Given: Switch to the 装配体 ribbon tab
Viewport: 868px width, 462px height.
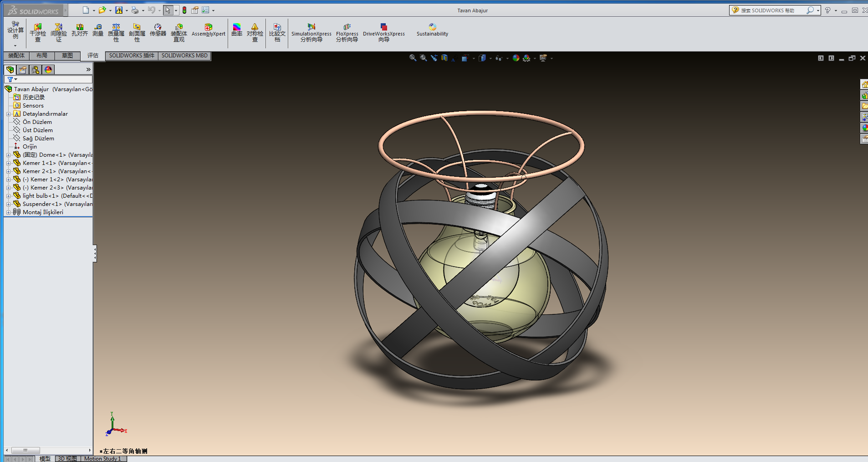Looking at the screenshot, I should [16, 56].
